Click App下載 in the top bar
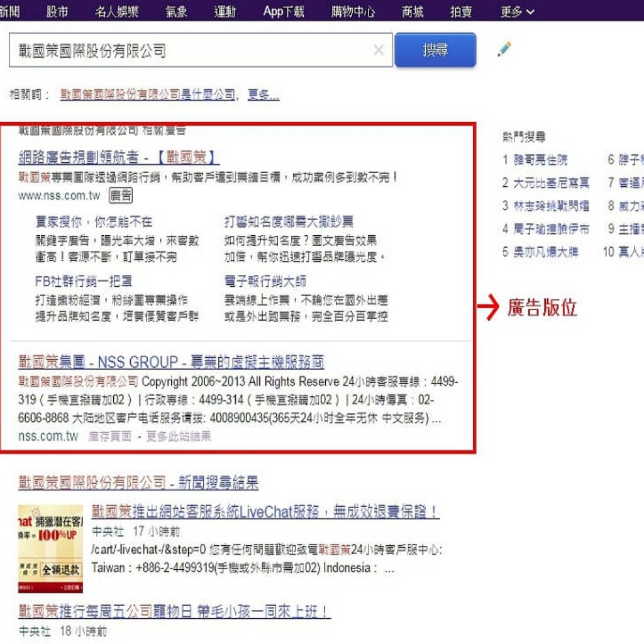This screenshot has width=644, height=644. [x=284, y=11]
